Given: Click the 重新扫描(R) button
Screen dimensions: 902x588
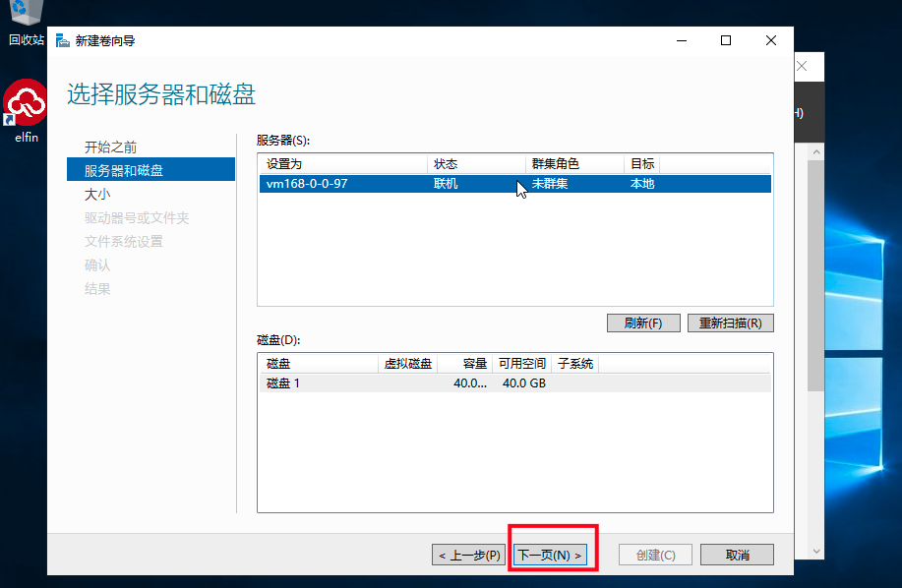Looking at the screenshot, I should [731, 323].
